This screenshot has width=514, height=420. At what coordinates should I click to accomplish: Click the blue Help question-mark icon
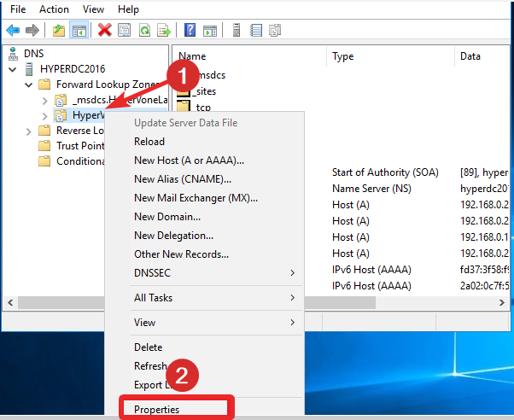(x=190, y=30)
